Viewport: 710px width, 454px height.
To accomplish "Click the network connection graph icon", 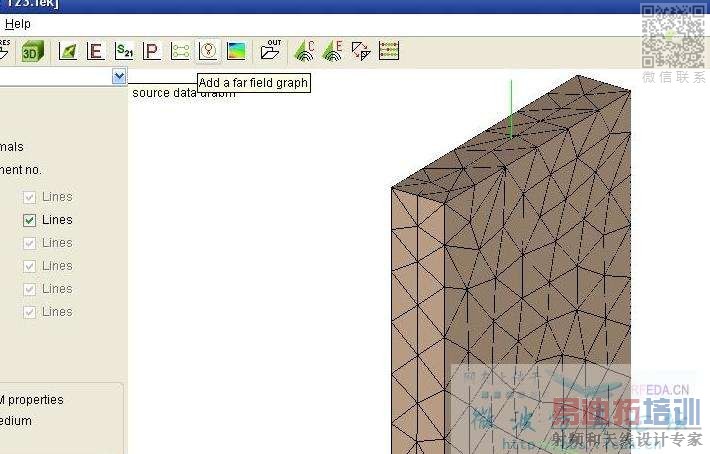I will tap(180, 51).
